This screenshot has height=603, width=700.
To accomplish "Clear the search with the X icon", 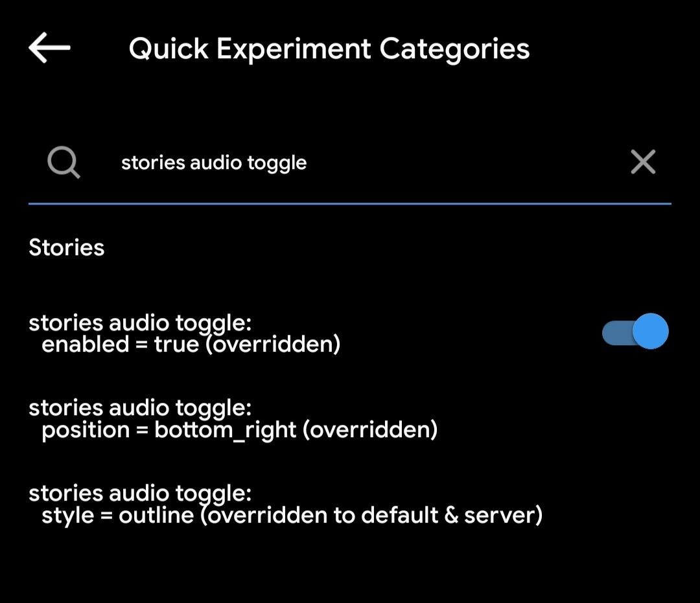I will coord(642,162).
